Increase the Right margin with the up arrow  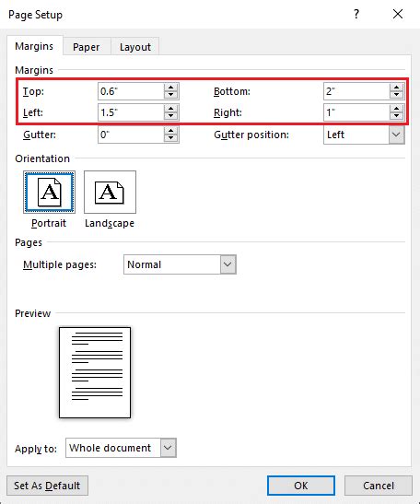click(397, 109)
